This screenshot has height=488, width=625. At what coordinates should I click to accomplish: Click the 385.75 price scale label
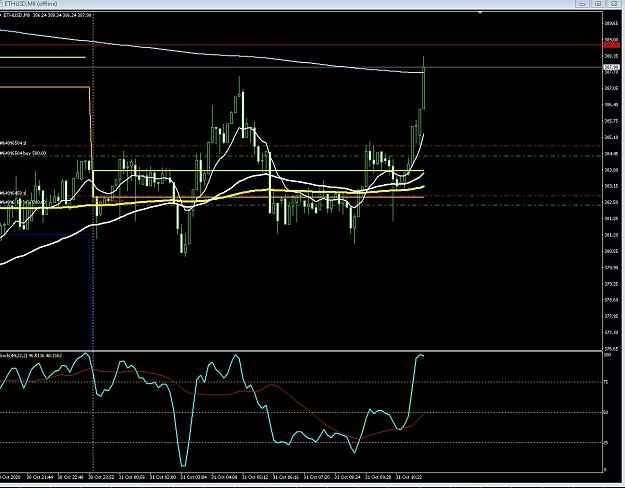pos(611,121)
